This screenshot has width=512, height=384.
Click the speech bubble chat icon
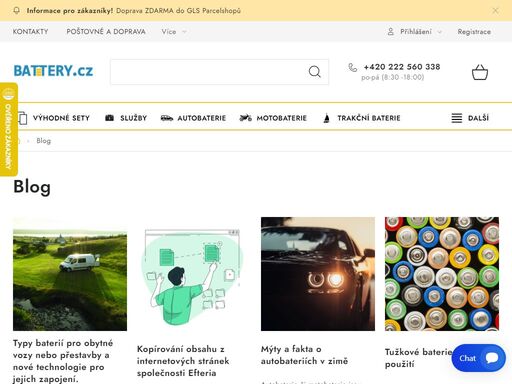492,358
